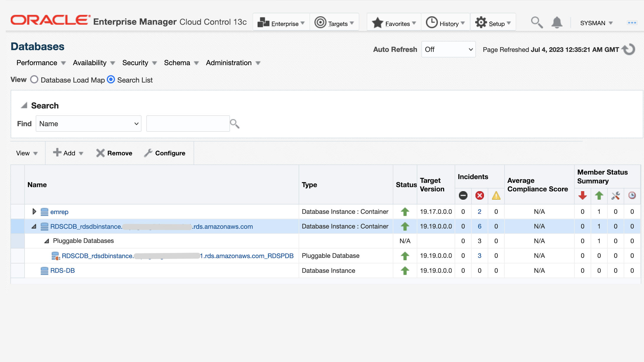The width and height of the screenshot is (644, 362).
Task: Click the emrep incident count link 2
Action: (479, 211)
